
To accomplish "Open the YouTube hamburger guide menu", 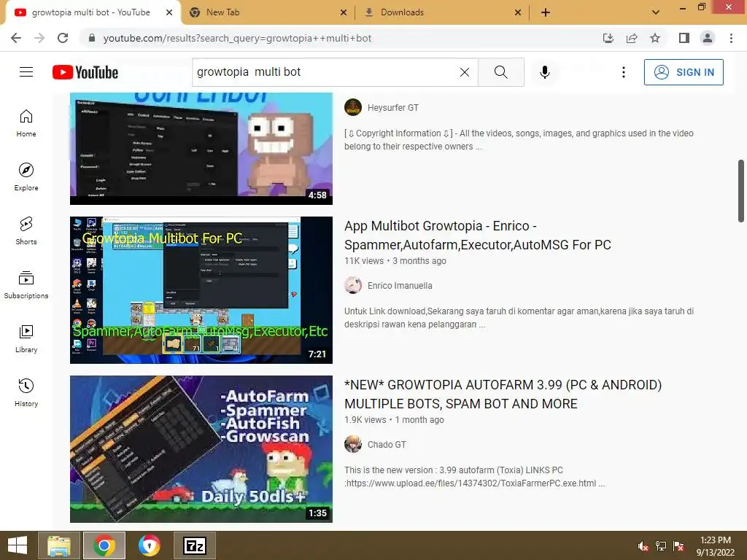I will point(26,72).
